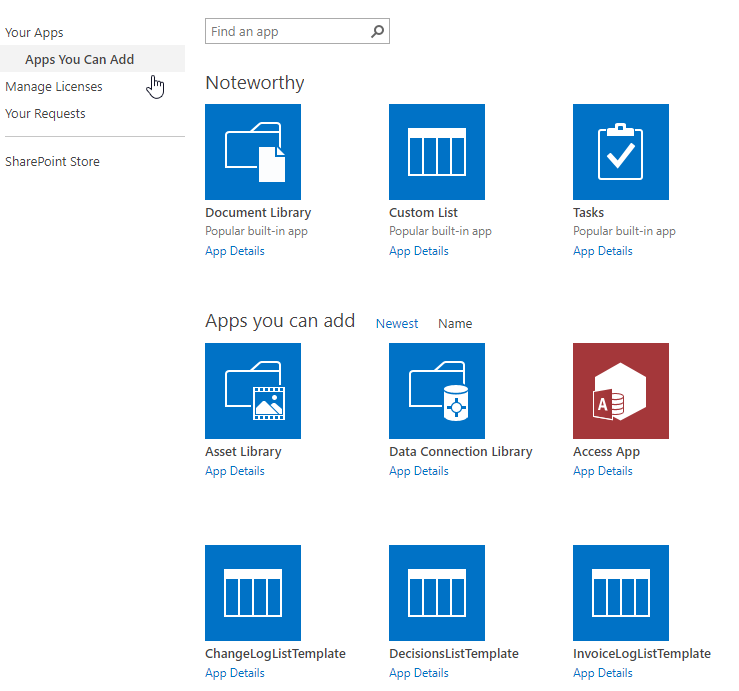The width and height of the screenshot is (739, 691).
Task: View App Details for ChangeLogListTemplate
Action: pos(235,673)
